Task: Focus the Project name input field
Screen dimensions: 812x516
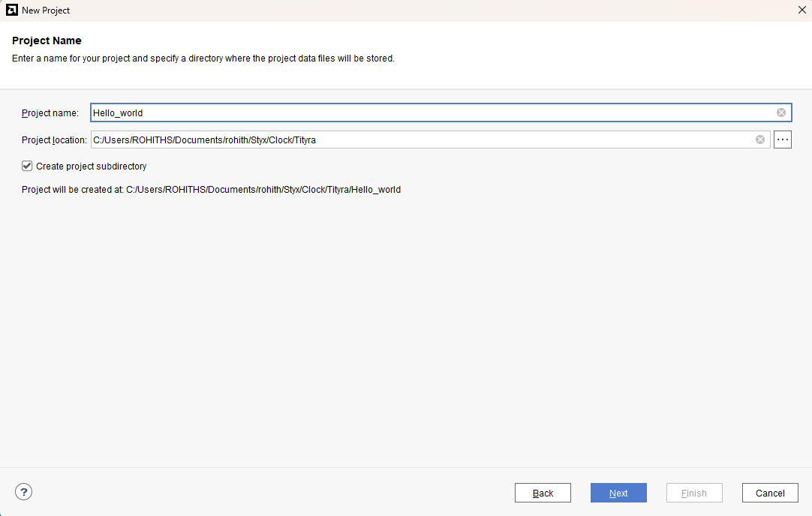Action: (x=428, y=112)
